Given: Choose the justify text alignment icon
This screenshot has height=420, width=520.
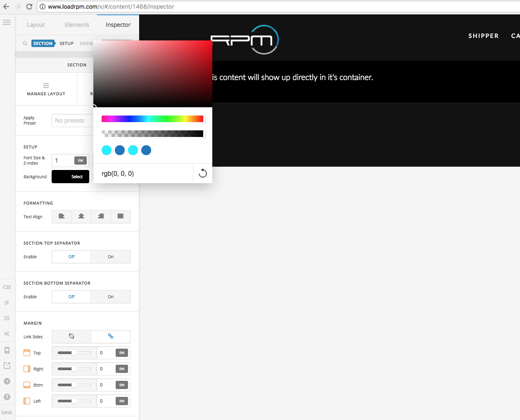Looking at the screenshot, I should click(x=121, y=217).
